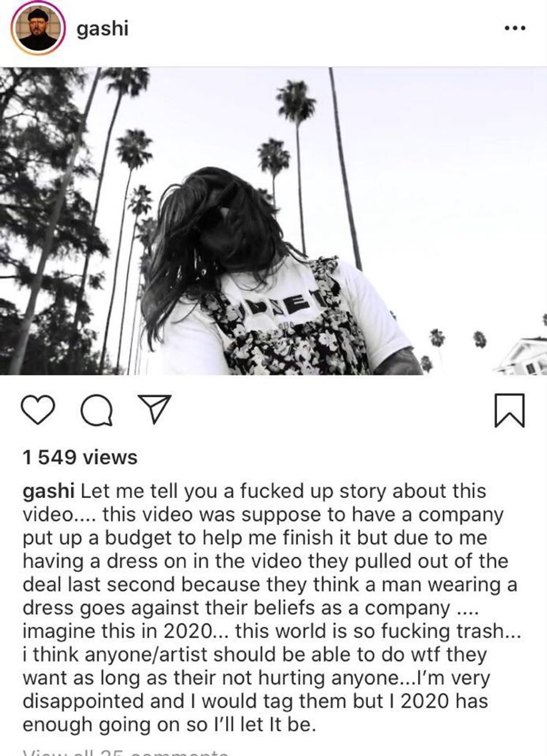Tap the caption text about the video story
Image resolution: width=547 pixels, height=756 pixels.
pos(272,607)
